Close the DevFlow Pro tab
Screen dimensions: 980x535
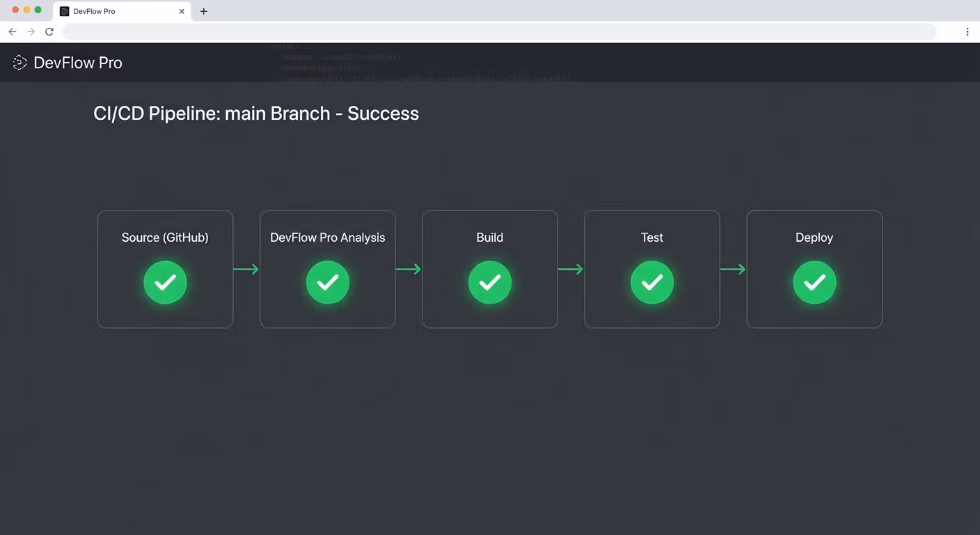[x=182, y=11]
